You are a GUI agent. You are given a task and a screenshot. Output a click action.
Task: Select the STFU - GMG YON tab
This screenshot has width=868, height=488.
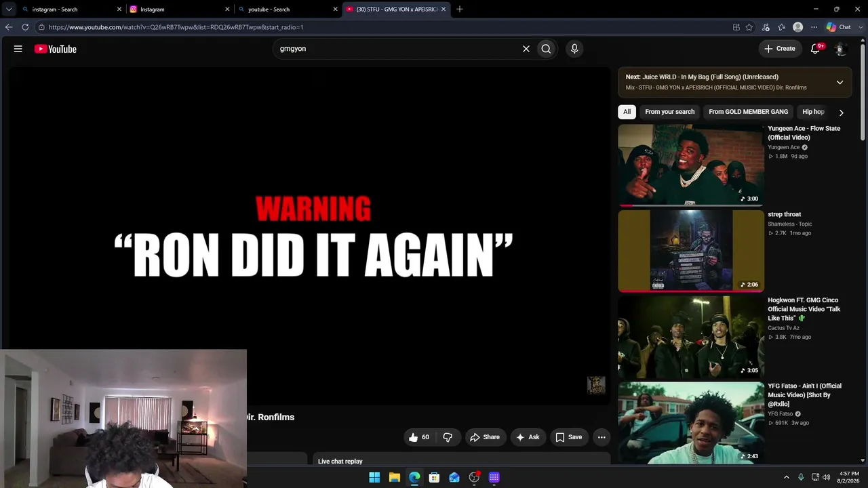397,9
